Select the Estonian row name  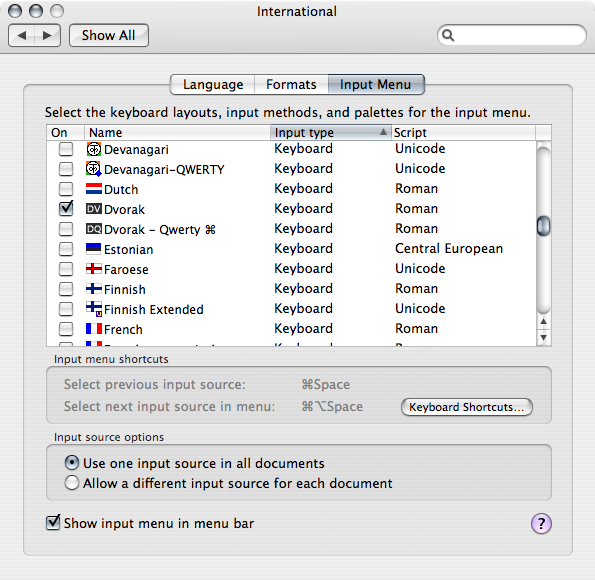point(129,249)
